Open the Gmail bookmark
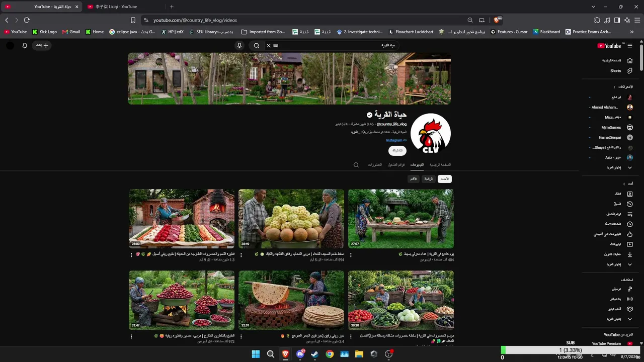The height and width of the screenshot is (362, 644). (71, 32)
